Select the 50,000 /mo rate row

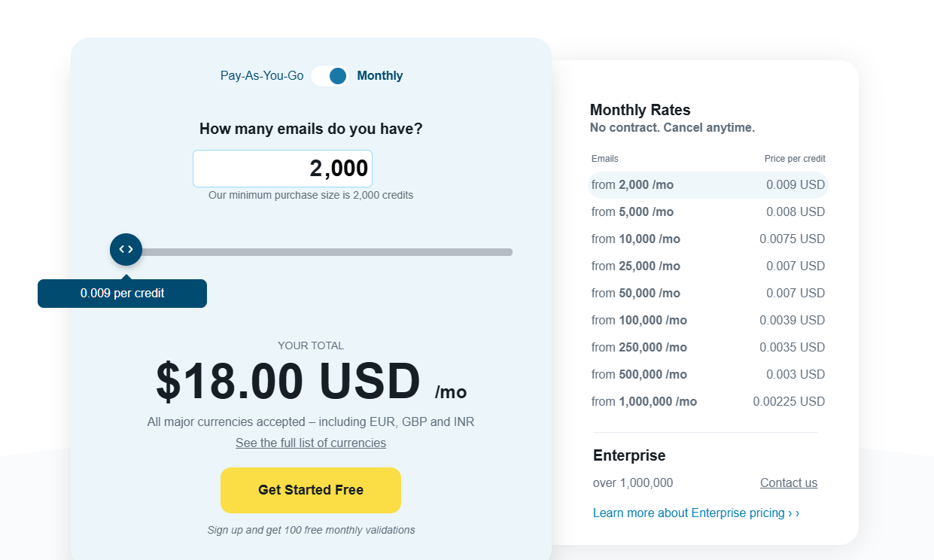click(707, 294)
